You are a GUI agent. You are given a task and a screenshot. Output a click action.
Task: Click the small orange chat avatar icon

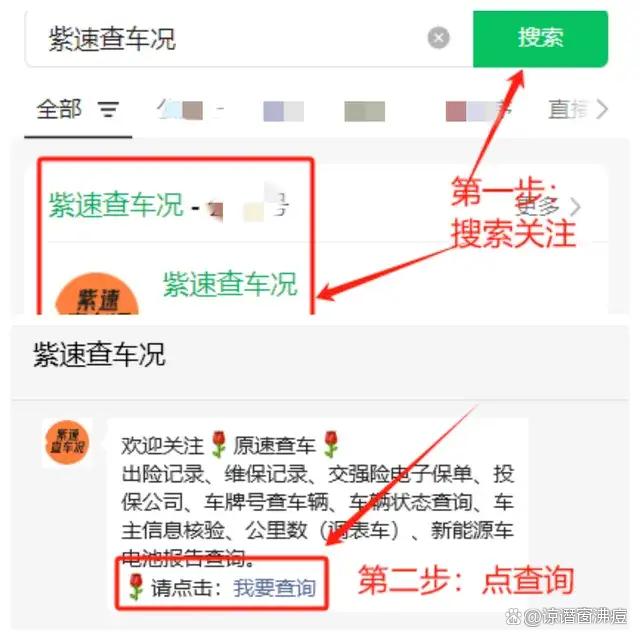pos(67,442)
